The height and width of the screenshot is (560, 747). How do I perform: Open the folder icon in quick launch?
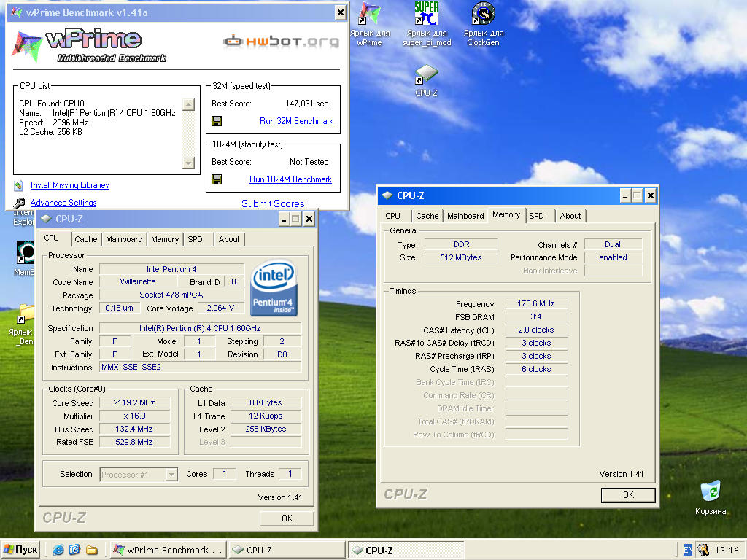coord(92,550)
